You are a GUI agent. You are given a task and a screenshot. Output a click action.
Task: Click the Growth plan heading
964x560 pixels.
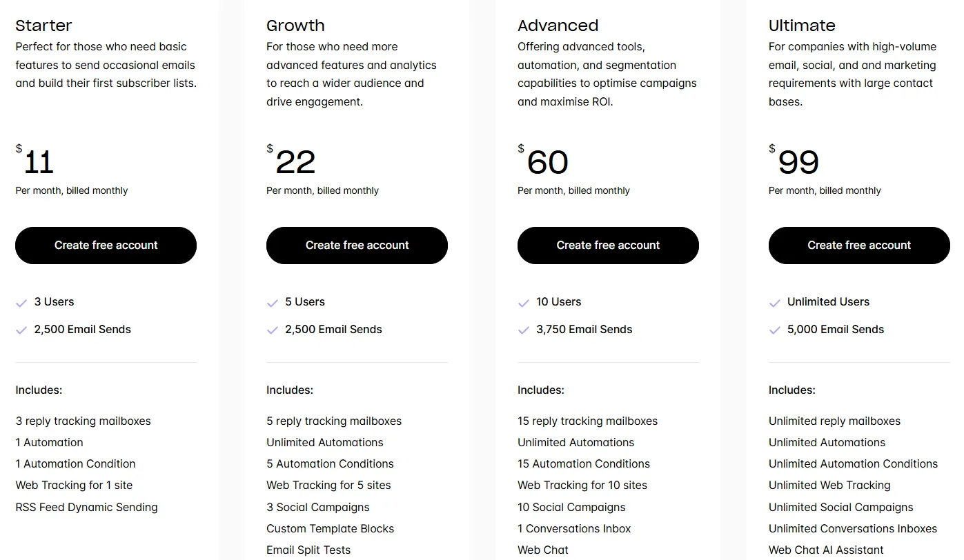[x=295, y=26]
